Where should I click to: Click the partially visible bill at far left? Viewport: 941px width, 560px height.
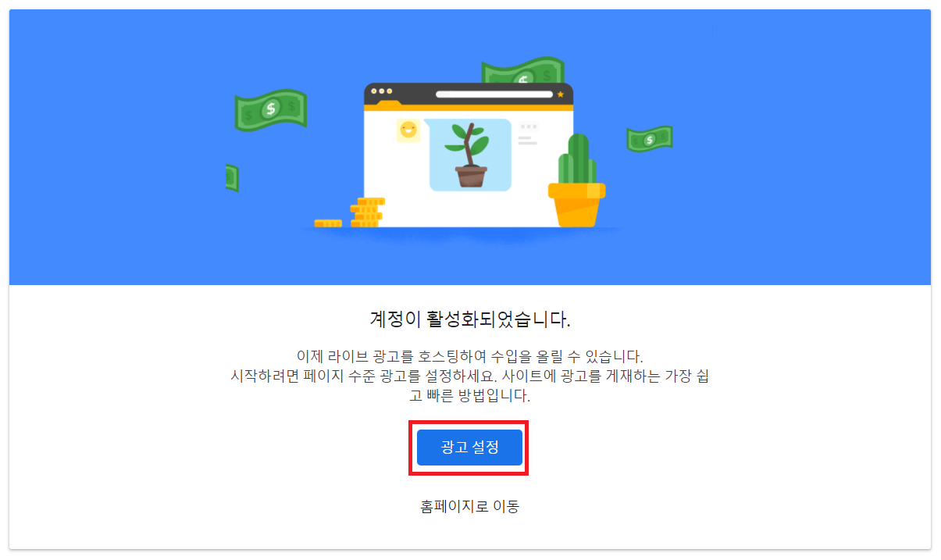pyautogui.click(x=232, y=177)
